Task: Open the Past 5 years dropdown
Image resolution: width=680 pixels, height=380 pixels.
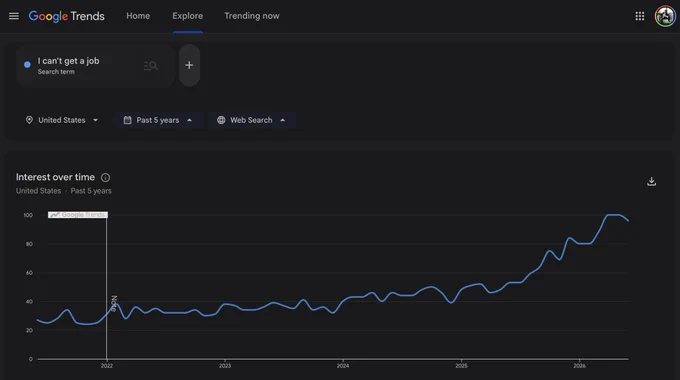Action: 158,120
